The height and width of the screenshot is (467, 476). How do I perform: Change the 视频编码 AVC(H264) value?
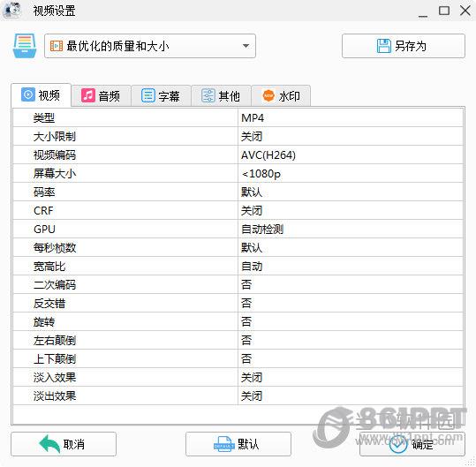pos(351,155)
